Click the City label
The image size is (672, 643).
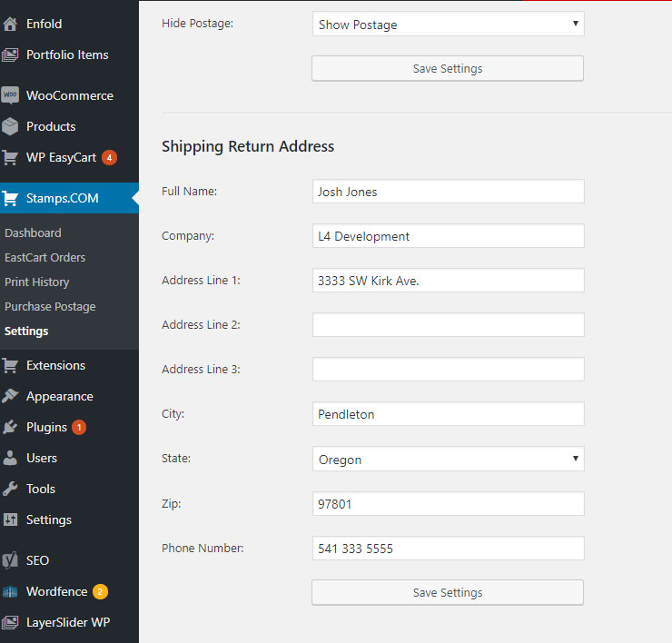[173, 414]
